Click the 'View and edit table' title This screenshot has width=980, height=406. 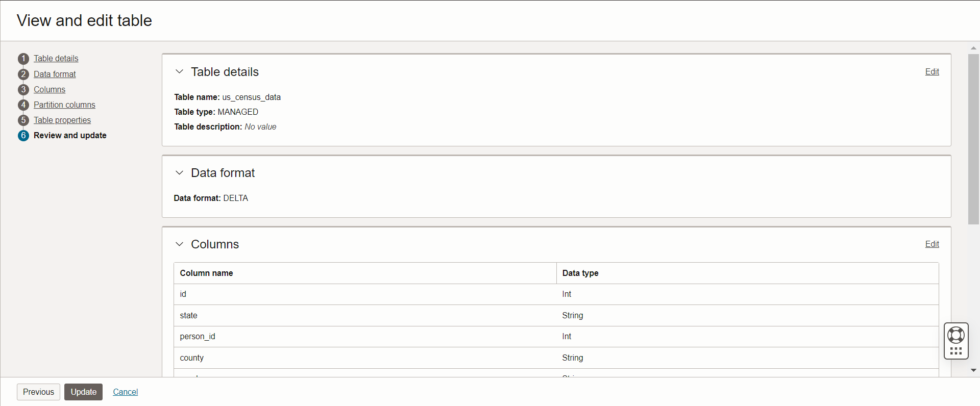tap(84, 20)
